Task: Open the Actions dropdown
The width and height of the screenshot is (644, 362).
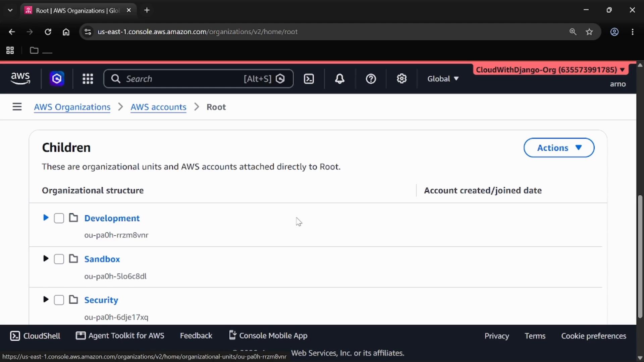Action: [x=559, y=148]
